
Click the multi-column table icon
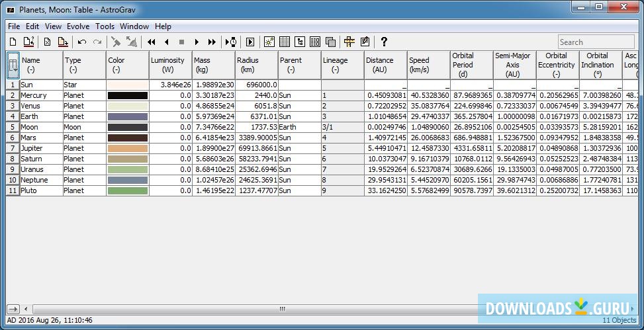[315, 42]
